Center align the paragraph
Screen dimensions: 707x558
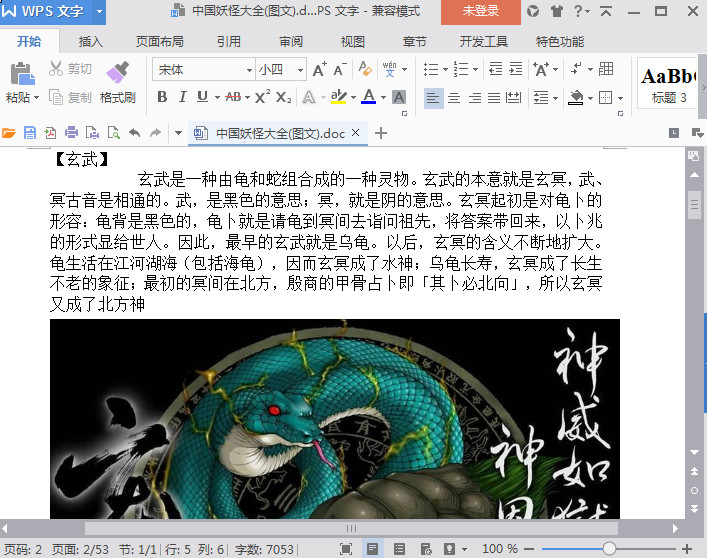click(454, 97)
